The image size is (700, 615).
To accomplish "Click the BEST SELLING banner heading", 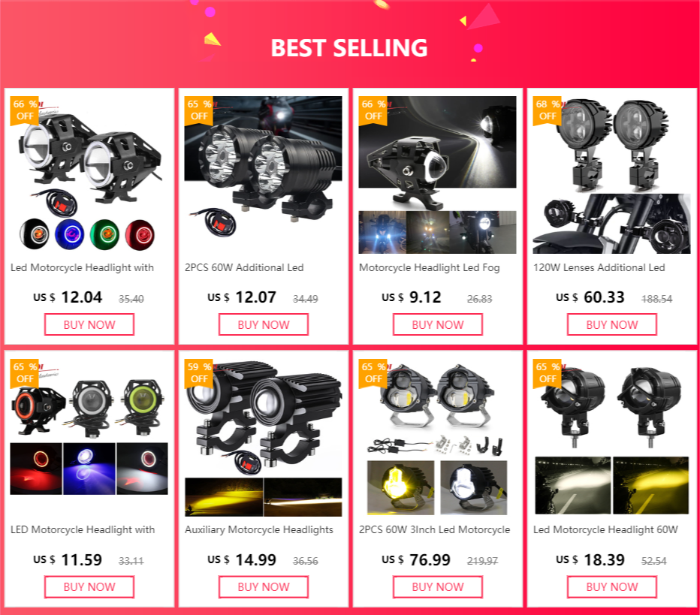I will pyautogui.click(x=349, y=48).
